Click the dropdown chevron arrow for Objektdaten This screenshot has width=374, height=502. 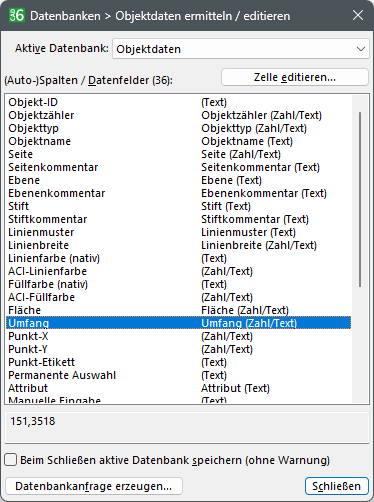(361, 49)
